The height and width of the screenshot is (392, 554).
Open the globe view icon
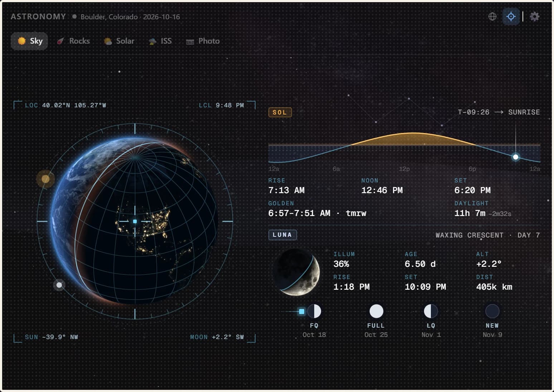click(492, 16)
